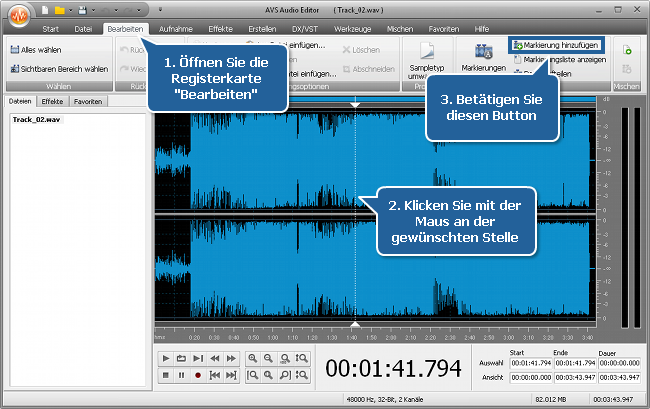The width and height of the screenshot is (650, 409).
Task: Open the Markierungen large button
Action: click(484, 57)
